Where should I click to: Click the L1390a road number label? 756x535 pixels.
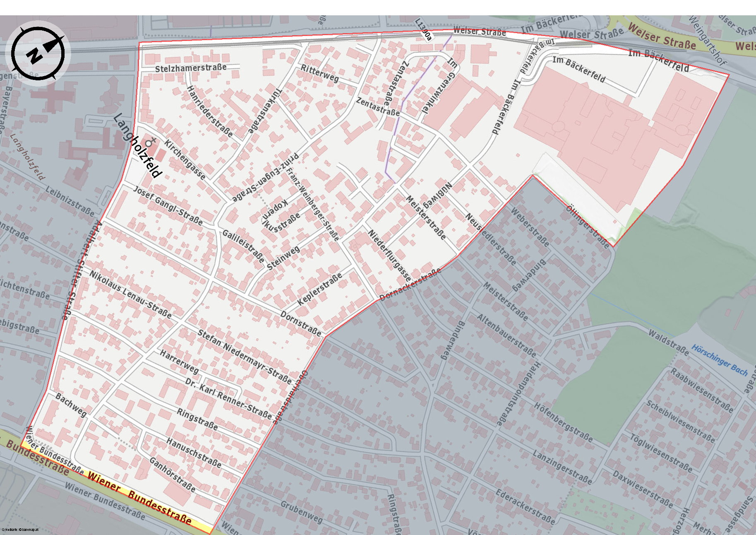423,29
